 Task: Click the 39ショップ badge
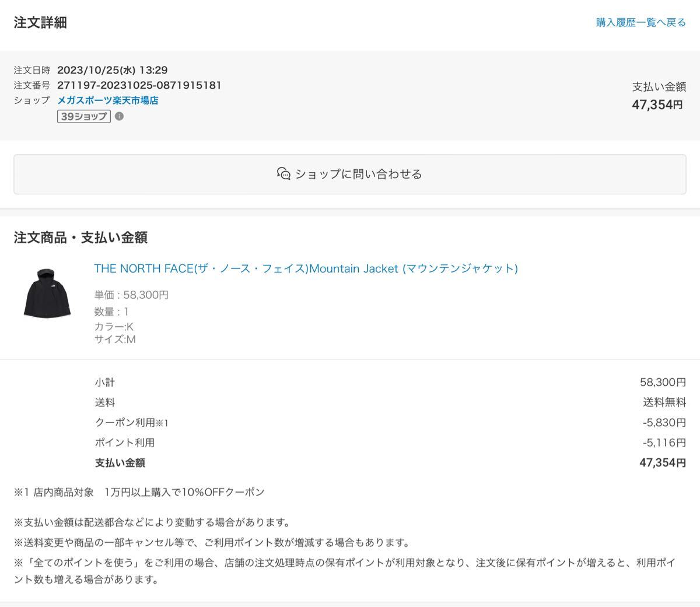(x=84, y=116)
